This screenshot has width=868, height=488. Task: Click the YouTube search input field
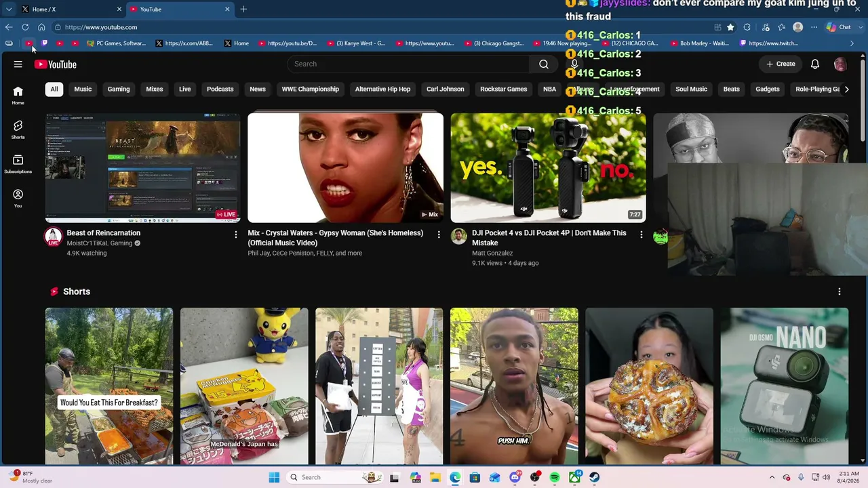click(408, 64)
